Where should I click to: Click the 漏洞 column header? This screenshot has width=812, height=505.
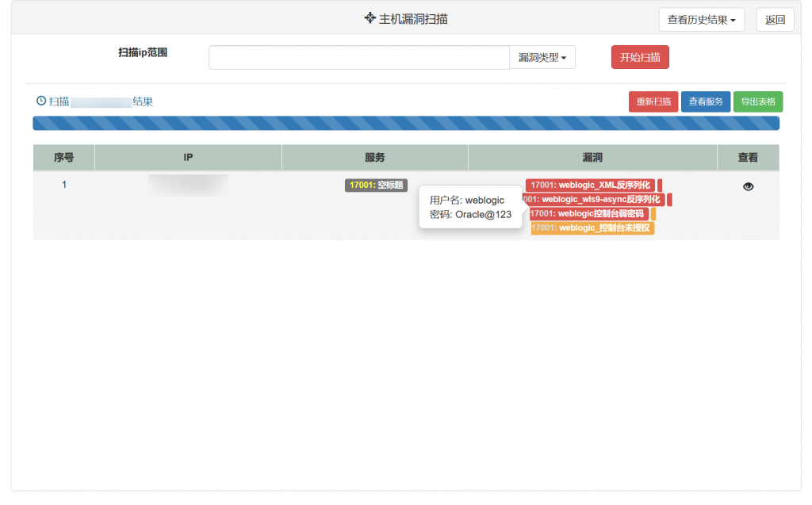(592, 157)
